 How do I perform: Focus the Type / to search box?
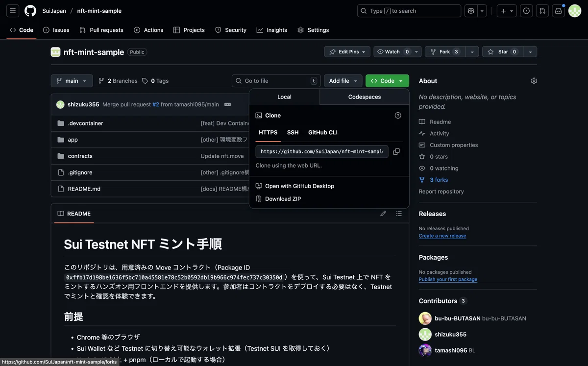point(409,11)
